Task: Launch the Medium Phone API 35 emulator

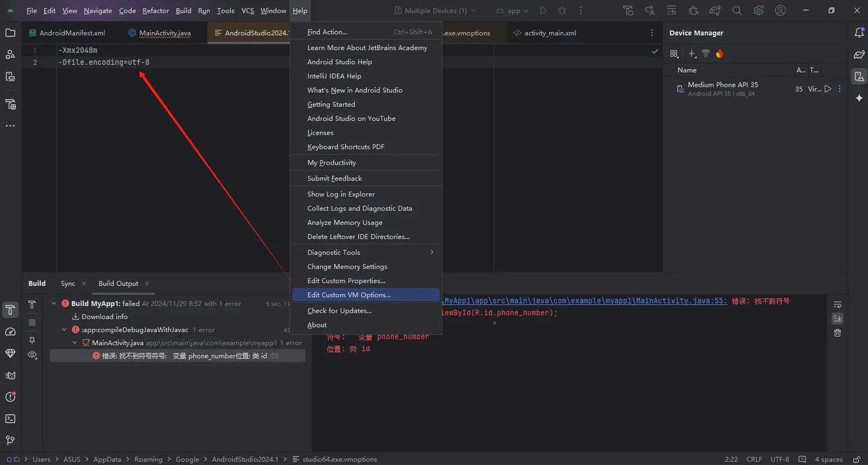Action: coord(827,88)
